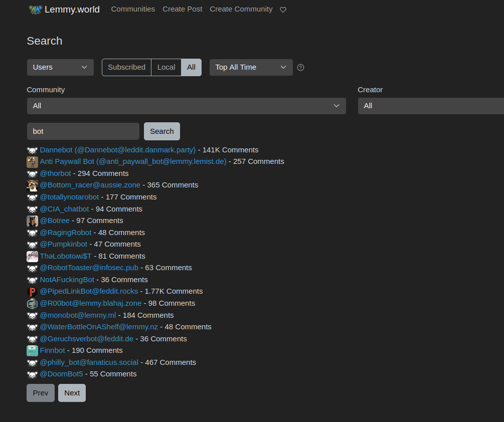Open the @Pumpkinbot profile
This screenshot has height=422, width=504.
click(64, 244)
